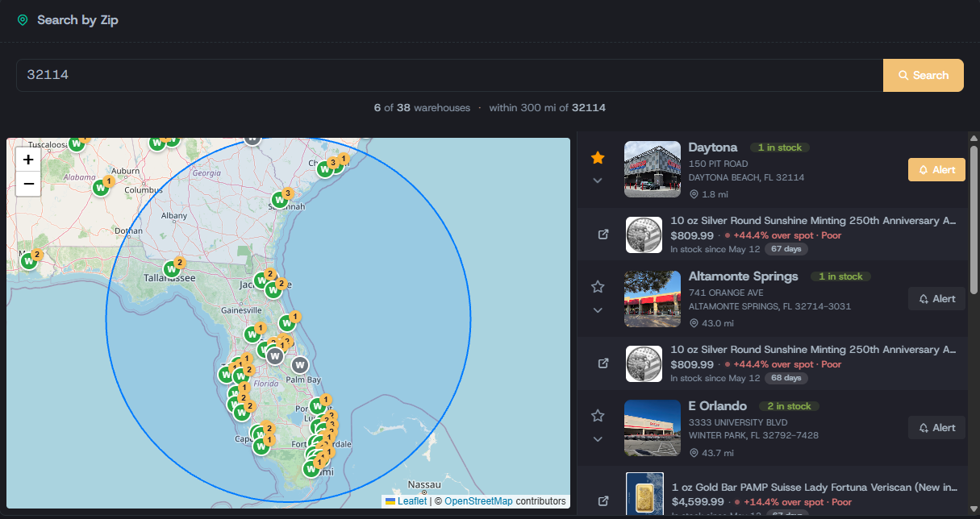
Task: Collapse the E Orlando chevron
Action: [x=598, y=439]
